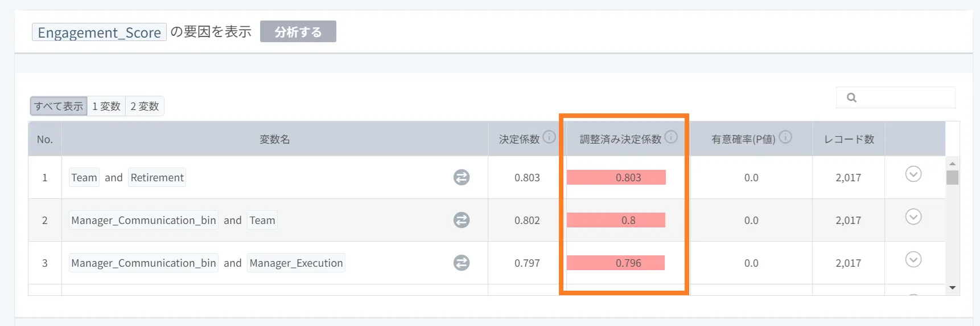Select the すべて表示 filter tab

coord(59,106)
